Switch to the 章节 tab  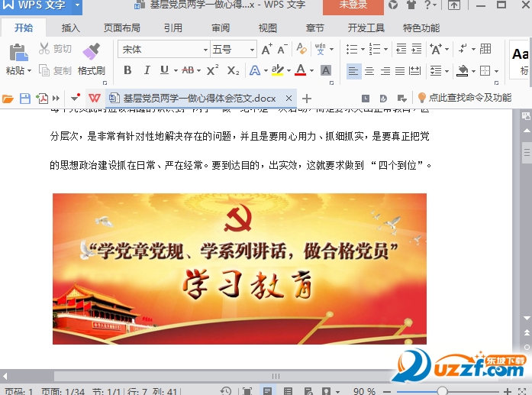coord(315,28)
